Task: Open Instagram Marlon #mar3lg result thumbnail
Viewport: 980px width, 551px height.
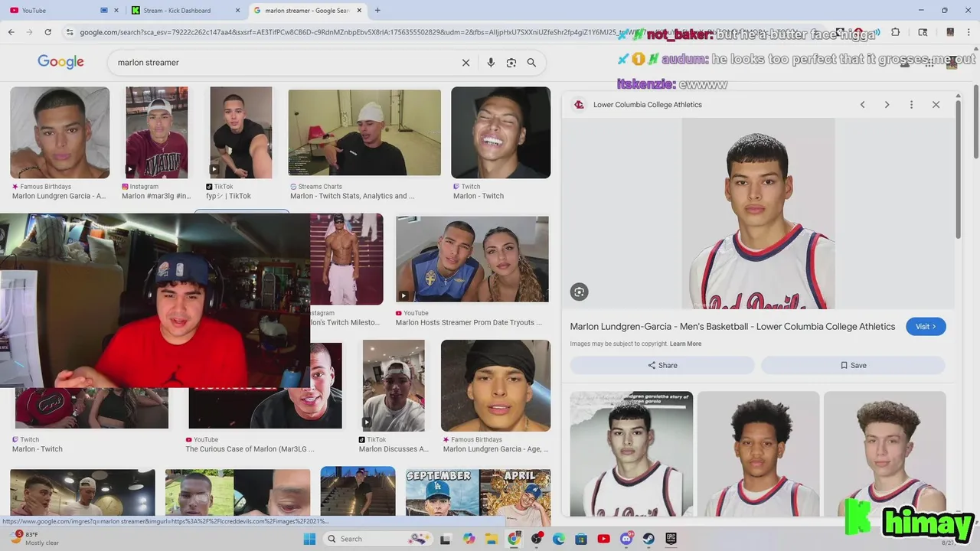Action: pyautogui.click(x=157, y=132)
